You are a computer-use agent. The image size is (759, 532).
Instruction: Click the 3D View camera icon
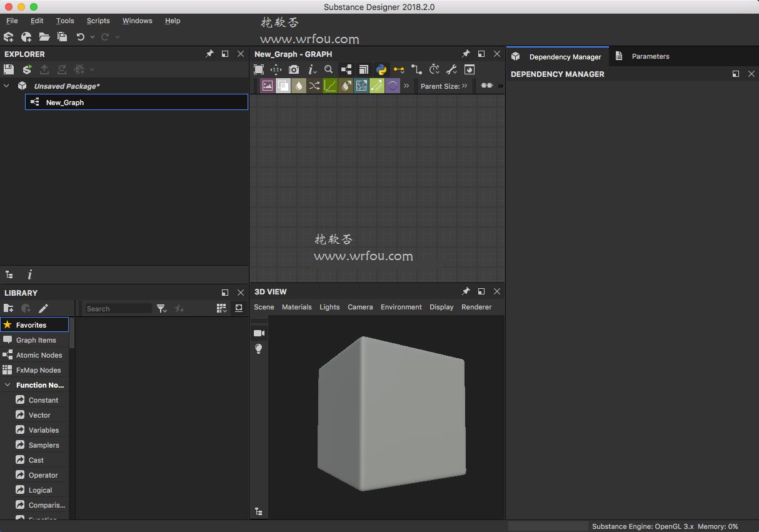click(259, 333)
